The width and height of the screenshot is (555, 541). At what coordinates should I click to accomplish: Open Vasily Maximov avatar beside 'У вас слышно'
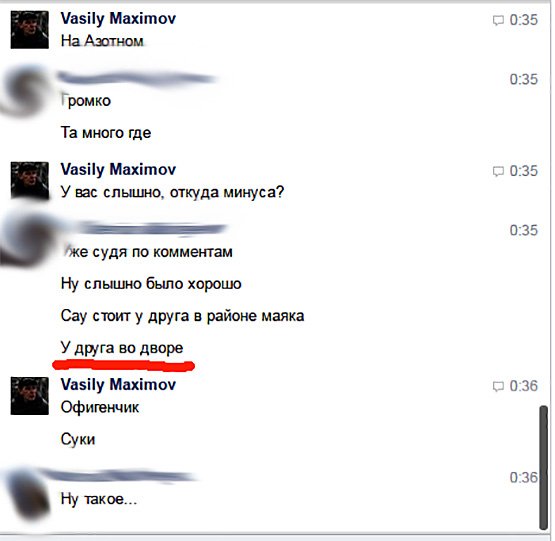click(x=30, y=181)
